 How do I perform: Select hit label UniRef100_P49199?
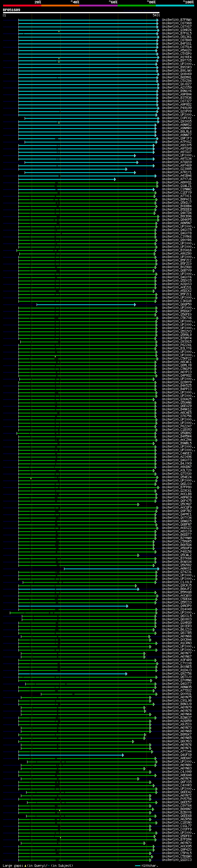point(177,108)
